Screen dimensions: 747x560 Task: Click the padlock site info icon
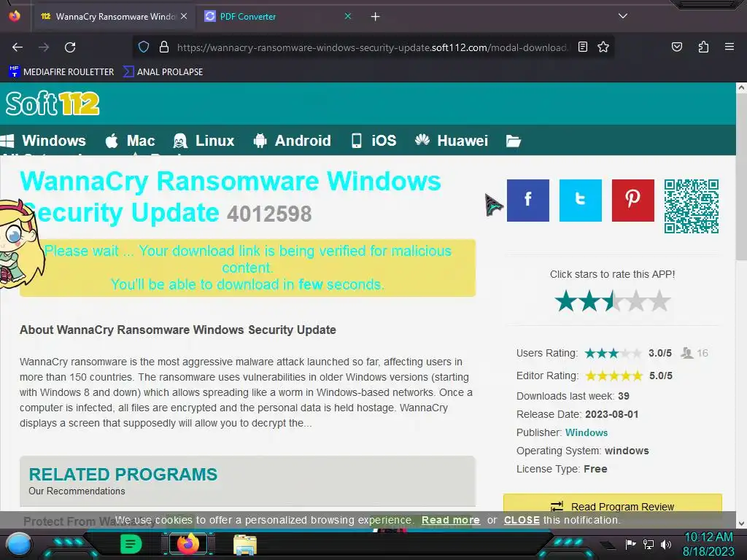pos(164,47)
